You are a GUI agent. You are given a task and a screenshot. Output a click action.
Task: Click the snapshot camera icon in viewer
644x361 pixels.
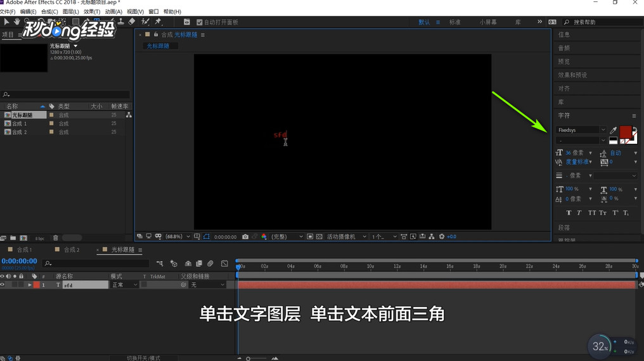pos(245,237)
